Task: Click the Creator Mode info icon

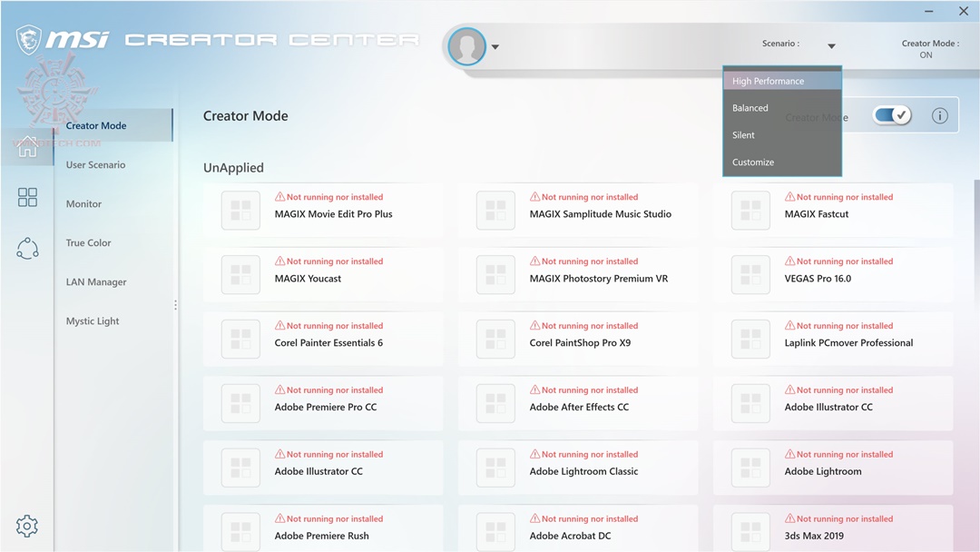Action: [x=939, y=115]
